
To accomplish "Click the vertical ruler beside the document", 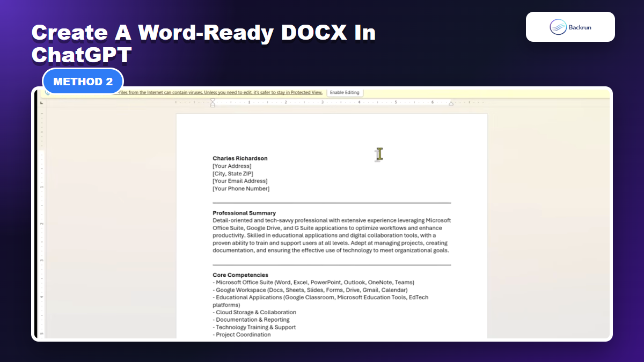I will point(41,223).
